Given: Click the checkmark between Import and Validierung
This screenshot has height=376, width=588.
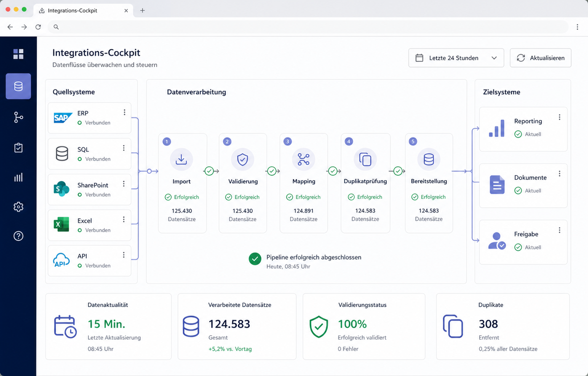Looking at the screenshot, I should tap(209, 171).
